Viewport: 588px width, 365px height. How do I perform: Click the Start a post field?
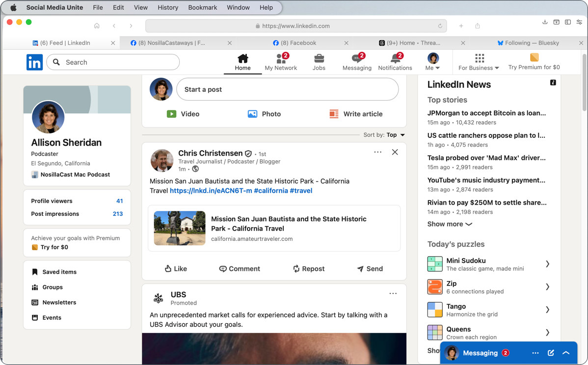pyautogui.click(x=287, y=89)
